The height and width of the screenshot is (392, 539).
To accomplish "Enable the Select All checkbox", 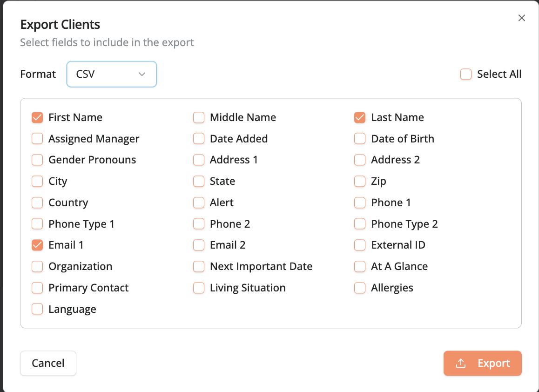I will pyautogui.click(x=466, y=74).
